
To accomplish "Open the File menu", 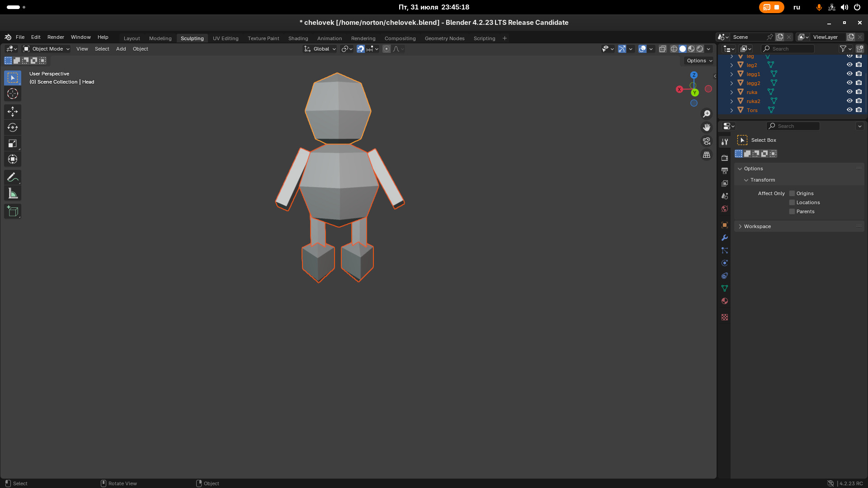I will [20, 37].
